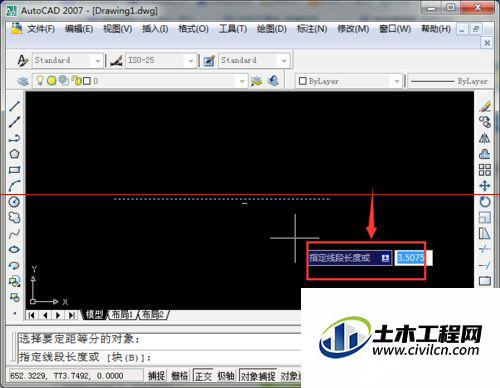The height and width of the screenshot is (388, 500).
Task: Expand the ByLayer color dropdown
Action: pos(397,81)
